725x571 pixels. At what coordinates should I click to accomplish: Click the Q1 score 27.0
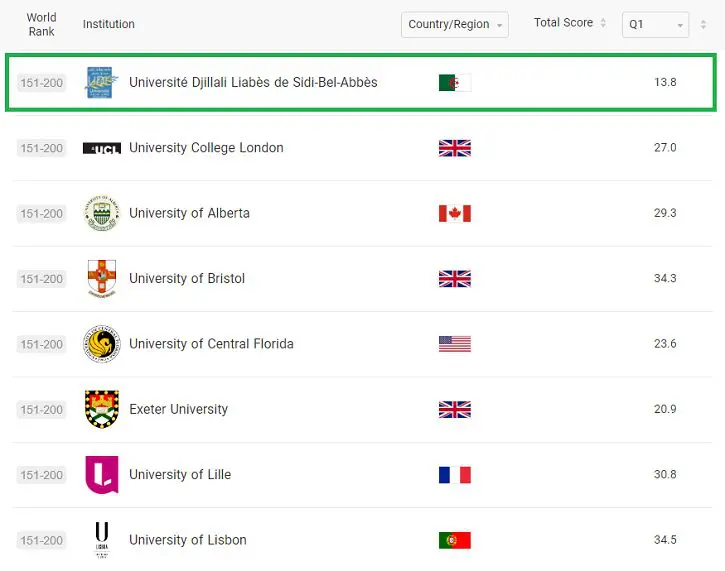click(x=665, y=147)
